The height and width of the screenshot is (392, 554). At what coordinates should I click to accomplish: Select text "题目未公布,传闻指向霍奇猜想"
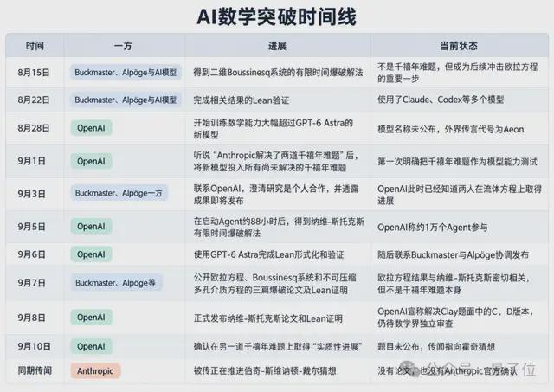tap(436, 347)
